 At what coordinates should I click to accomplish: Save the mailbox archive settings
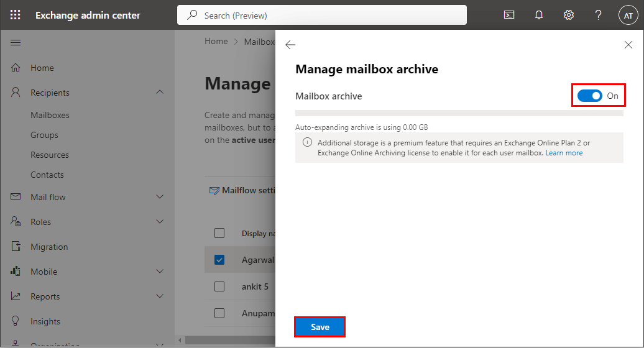click(320, 327)
